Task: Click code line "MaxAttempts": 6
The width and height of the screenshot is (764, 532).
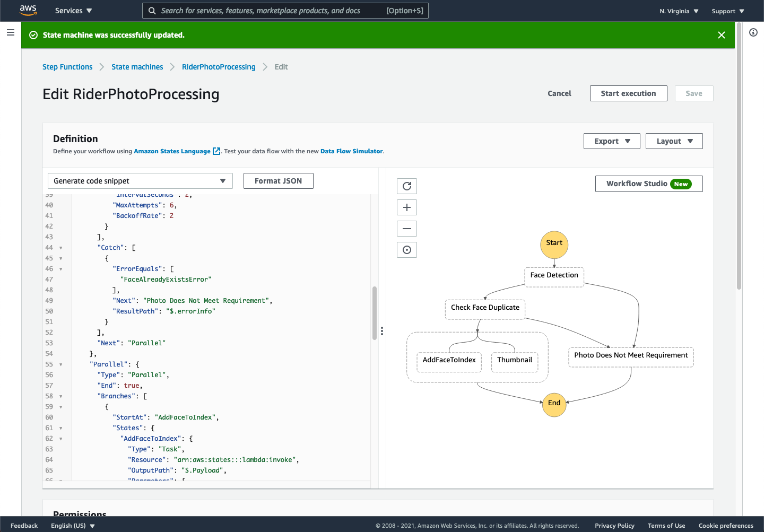Action: (x=145, y=205)
